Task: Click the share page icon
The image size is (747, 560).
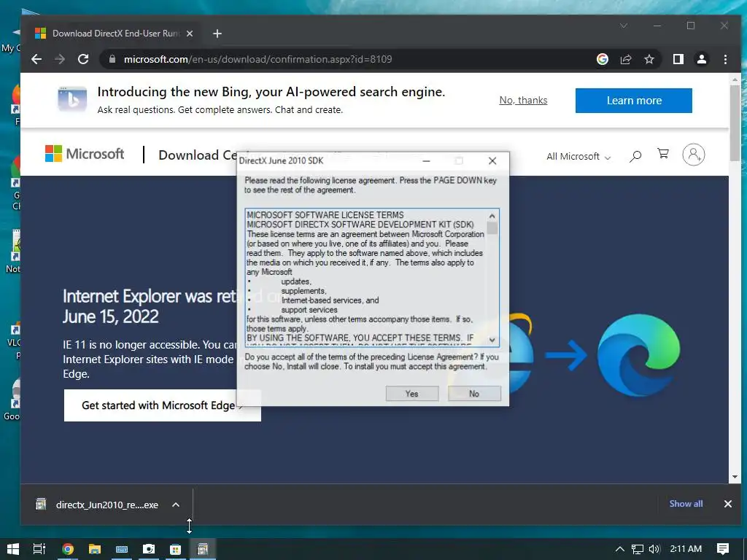Action: [x=625, y=59]
